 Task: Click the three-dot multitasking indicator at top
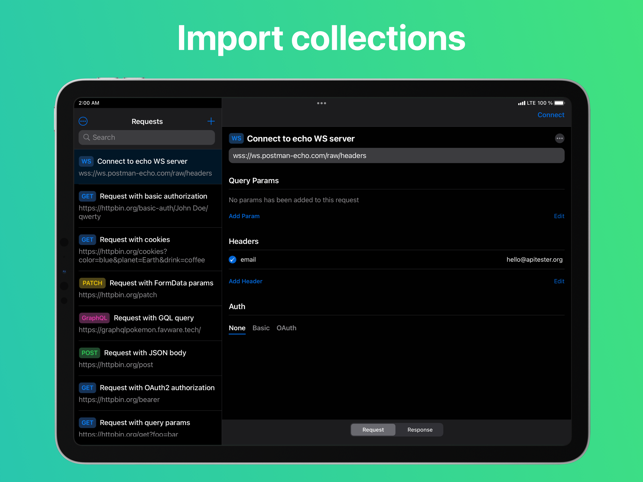click(322, 103)
